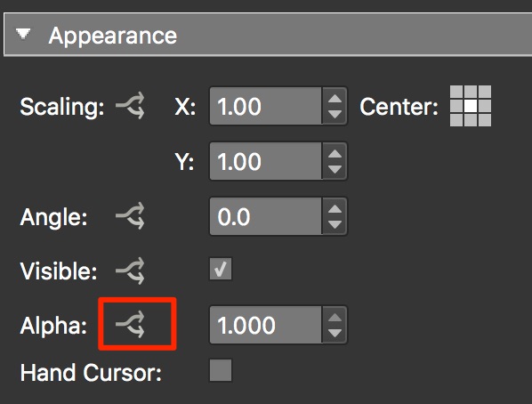Click the Scaling X input field
Viewport: 532px width, 404px height.
coord(266,106)
